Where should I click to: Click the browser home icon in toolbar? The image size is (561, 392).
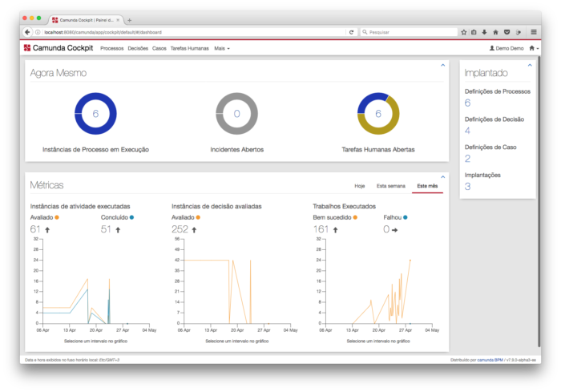coord(495,32)
